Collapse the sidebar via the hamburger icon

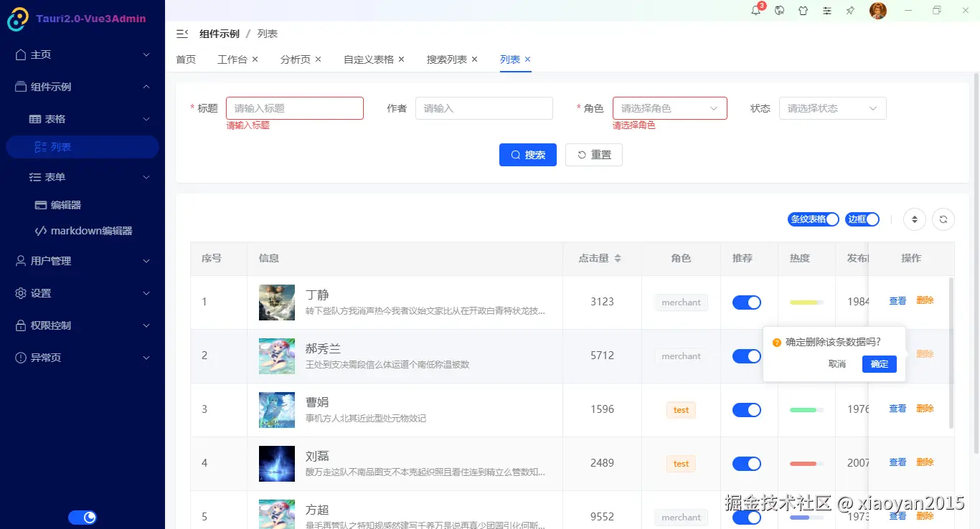coord(182,33)
